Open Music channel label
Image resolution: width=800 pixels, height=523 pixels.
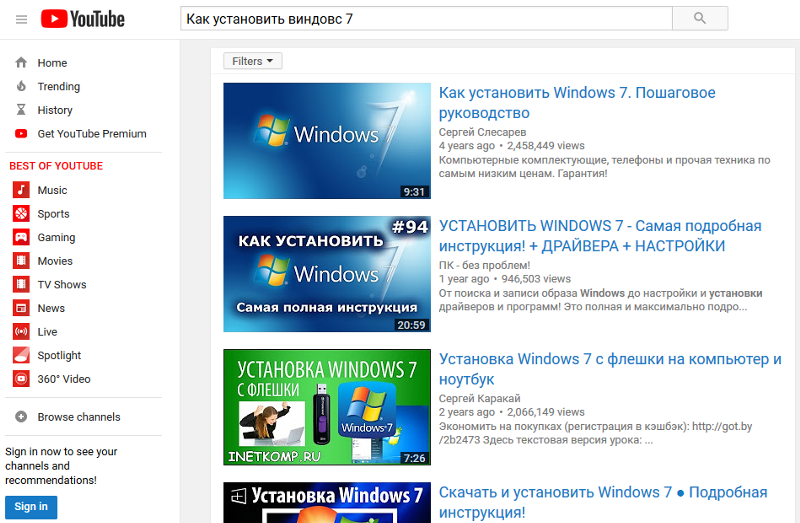point(52,190)
